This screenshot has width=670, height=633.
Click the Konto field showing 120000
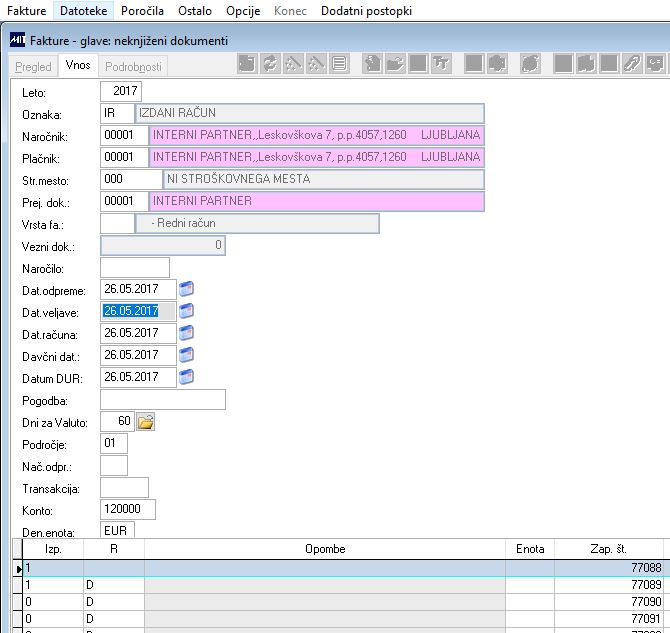click(x=128, y=509)
